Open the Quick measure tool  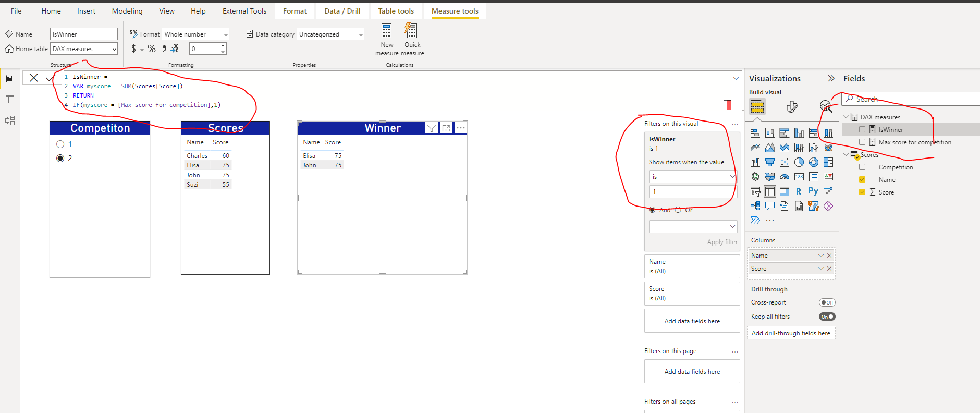412,40
